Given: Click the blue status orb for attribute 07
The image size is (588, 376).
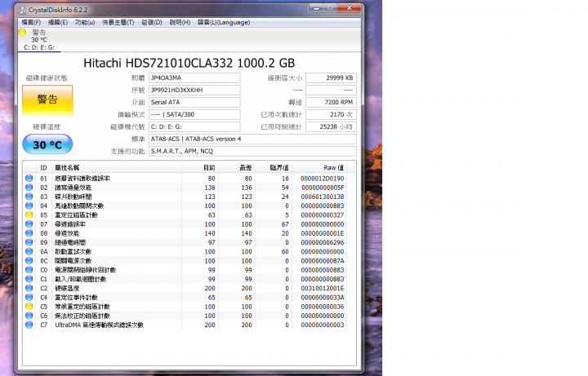Looking at the screenshot, I should coord(29,224).
